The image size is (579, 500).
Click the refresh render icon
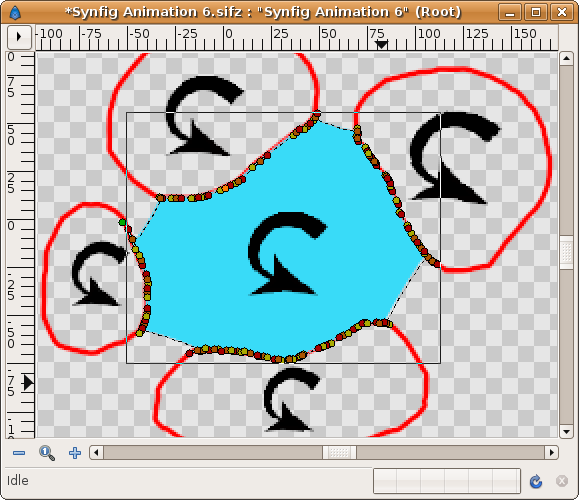(536, 481)
